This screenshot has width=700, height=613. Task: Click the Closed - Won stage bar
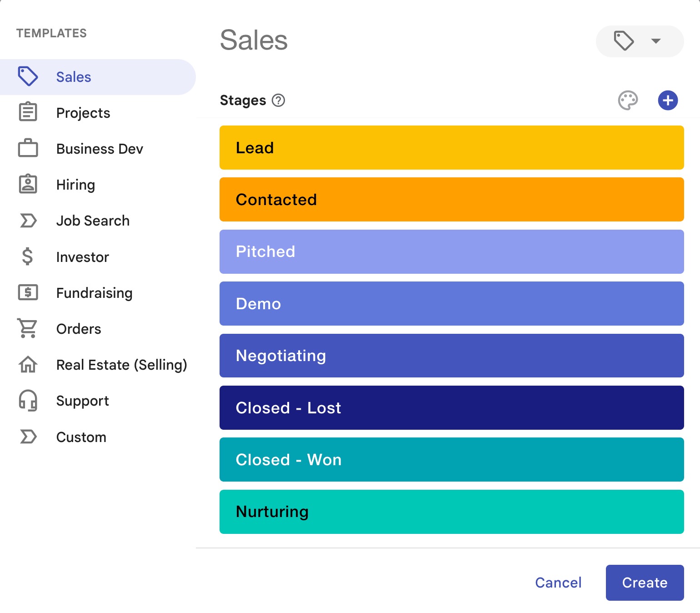[451, 459]
